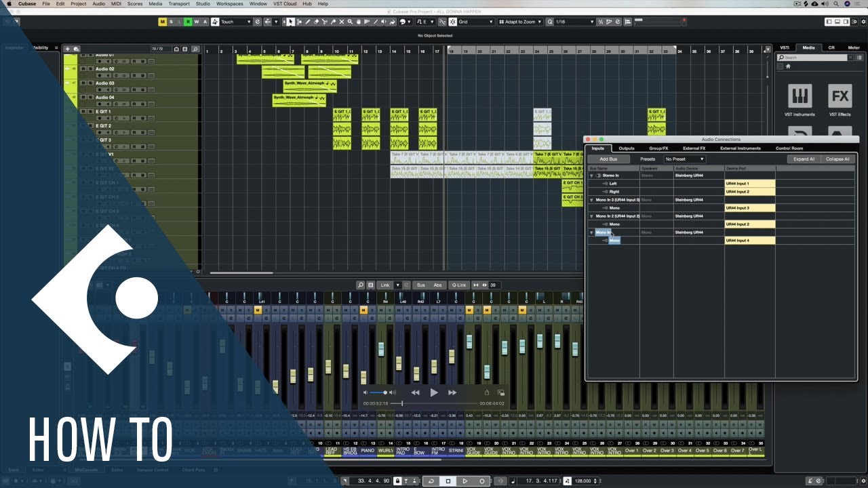Open the MixConsole channel search magnifier
The image size is (868, 488).
[361, 285]
